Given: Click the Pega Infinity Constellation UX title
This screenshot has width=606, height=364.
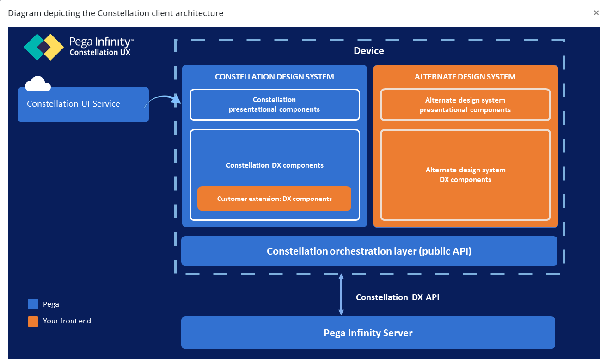Looking at the screenshot, I should click(x=101, y=47).
